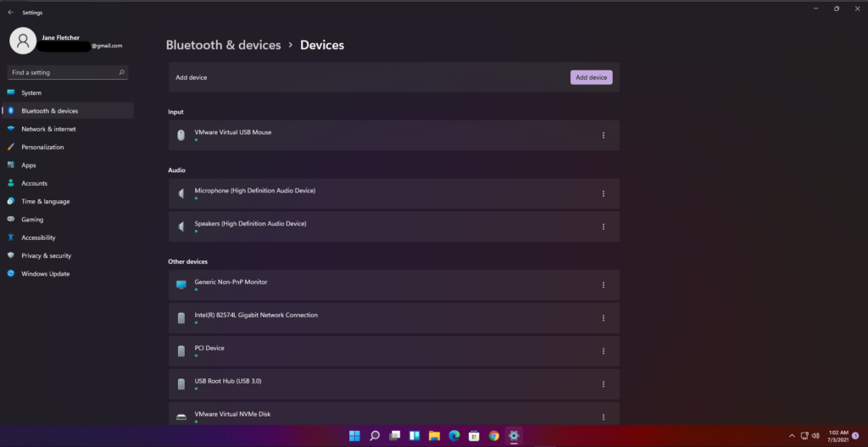Click the USB Root Hub icon

coord(181,384)
